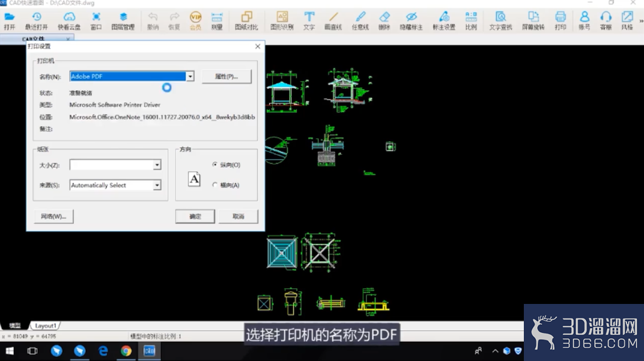Open printer 属性(P) properties
This screenshot has width=644, height=361.
pyautogui.click(x=226, y=76)
